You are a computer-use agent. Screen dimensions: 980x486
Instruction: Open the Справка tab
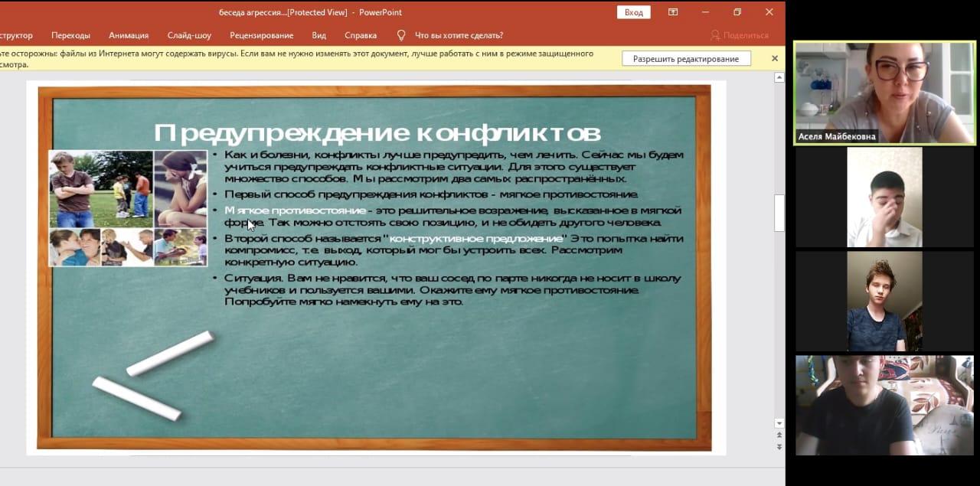pos(361,35)
